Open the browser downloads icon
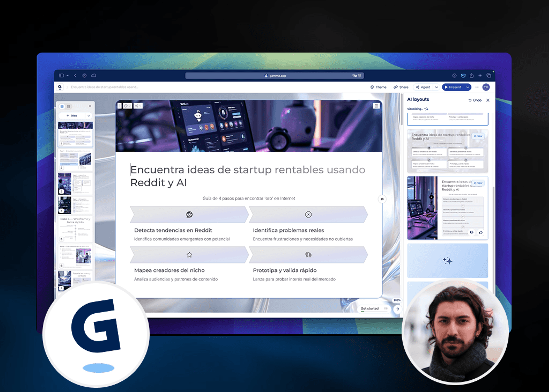 (x=454, y=76)
